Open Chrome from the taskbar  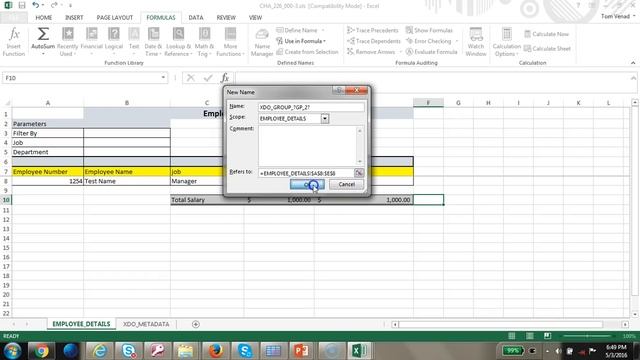pyautogui.click(x=41, y=351)
